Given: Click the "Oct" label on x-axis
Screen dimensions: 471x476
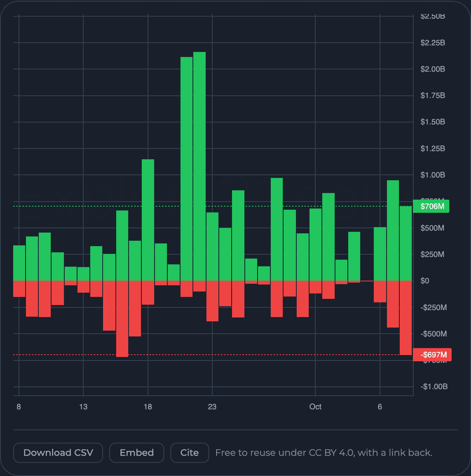Looking at the screenshot, I should click(x=315, y=407).
